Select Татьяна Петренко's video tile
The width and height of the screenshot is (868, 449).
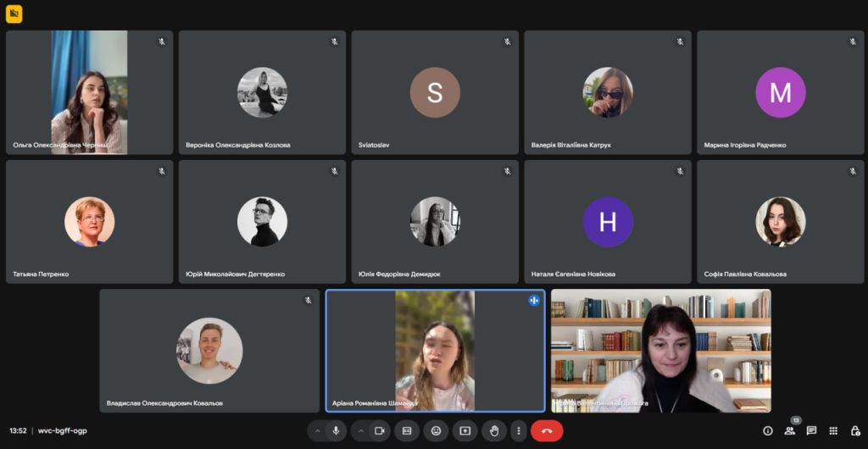point(89,221)
